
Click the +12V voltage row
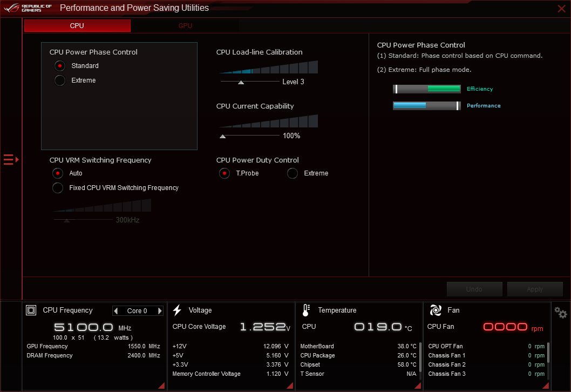coord(230,346)
